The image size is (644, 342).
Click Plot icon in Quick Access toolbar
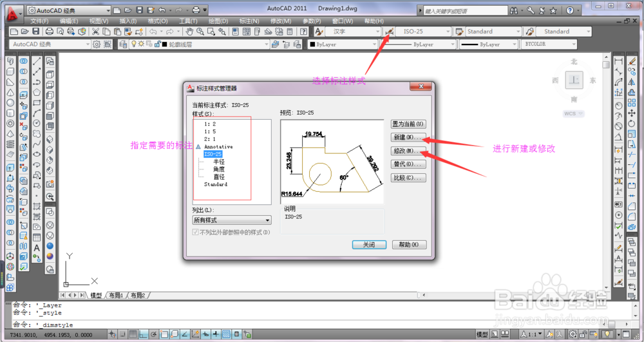click(196, 10)
